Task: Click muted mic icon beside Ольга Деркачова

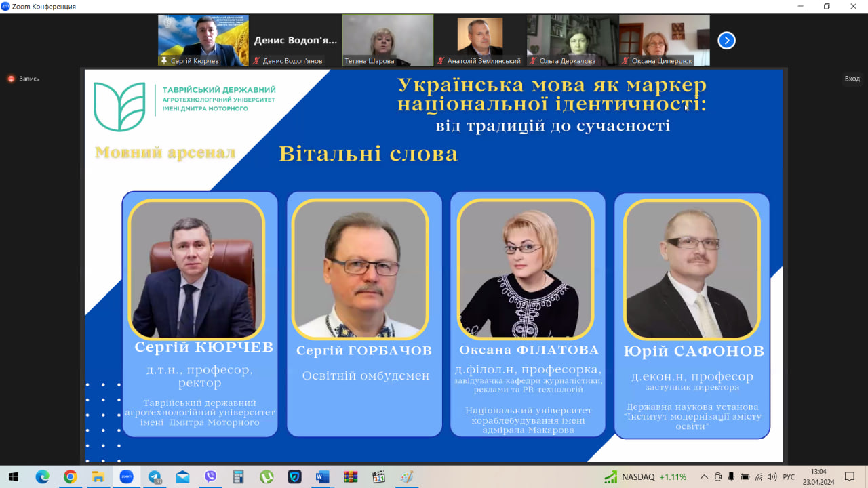Action: (x=533, y=61)
